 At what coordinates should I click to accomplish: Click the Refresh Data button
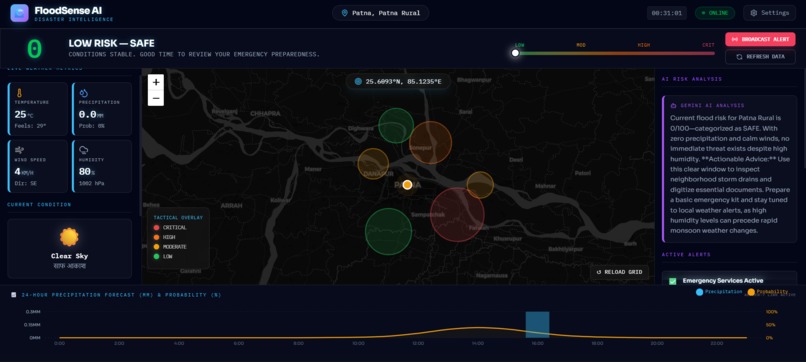(x=760, y=57)
